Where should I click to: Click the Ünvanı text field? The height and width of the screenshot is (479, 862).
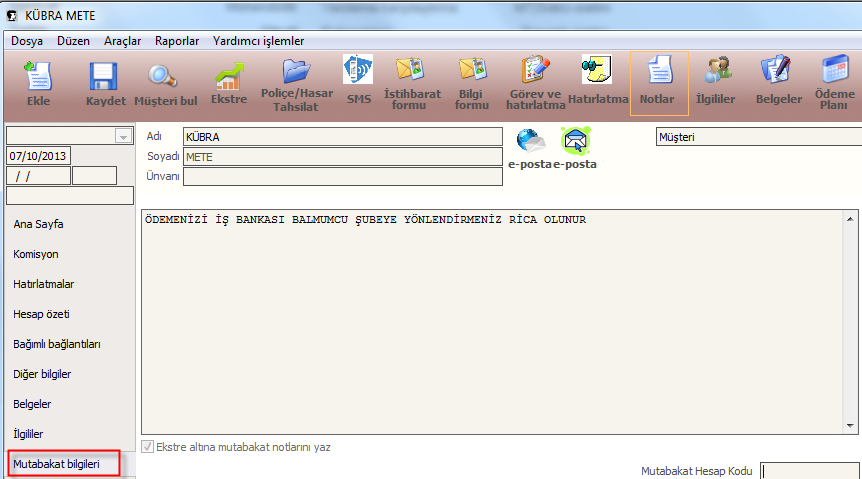[342, 176]
